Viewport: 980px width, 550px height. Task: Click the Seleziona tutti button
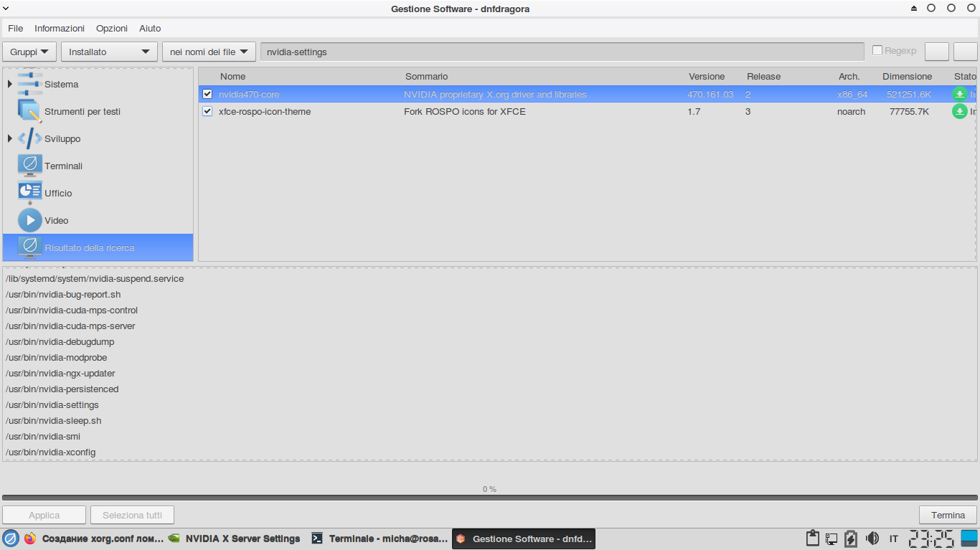coord(132,515)
